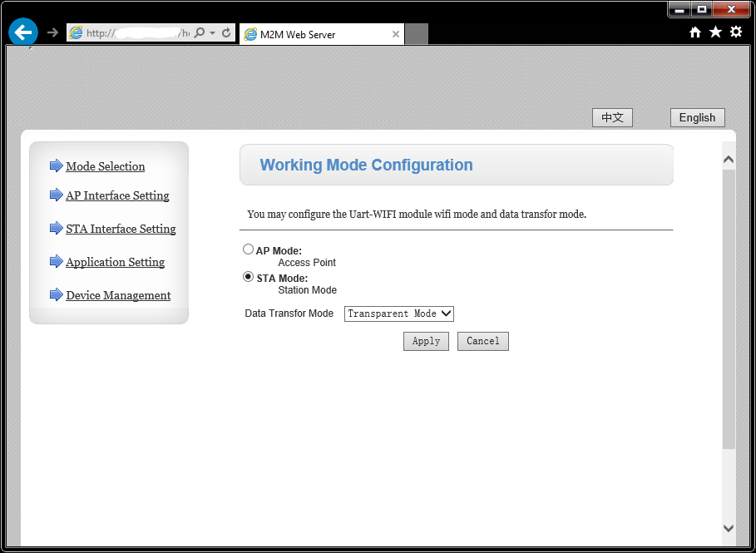Open the Device Management link
Screen dimensions: 756x553
[118, 295]
